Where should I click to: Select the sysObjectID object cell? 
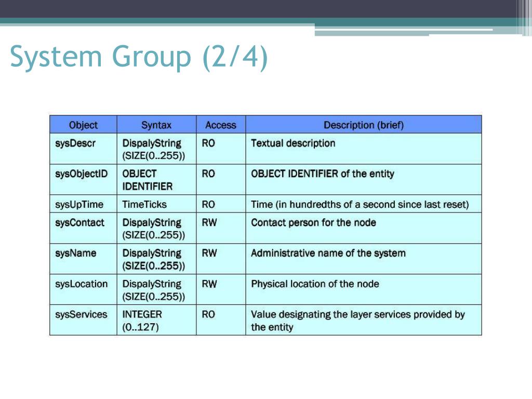83,179
